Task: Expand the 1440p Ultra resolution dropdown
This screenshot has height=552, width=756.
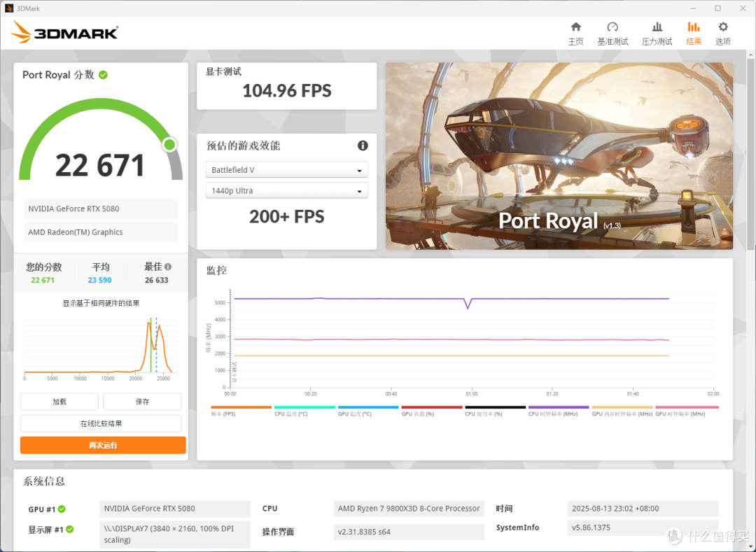Action: pos(287,191)
